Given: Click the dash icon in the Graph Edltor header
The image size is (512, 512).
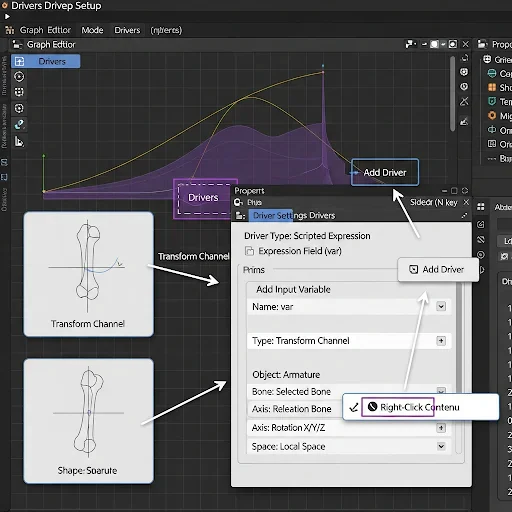Looking at the screenshot, I should pos(424,44).
